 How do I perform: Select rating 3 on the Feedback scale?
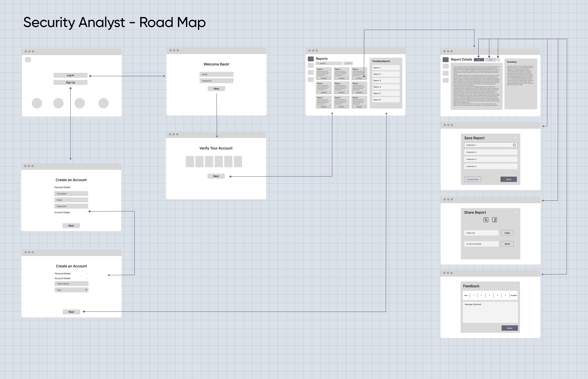[489, 295]
